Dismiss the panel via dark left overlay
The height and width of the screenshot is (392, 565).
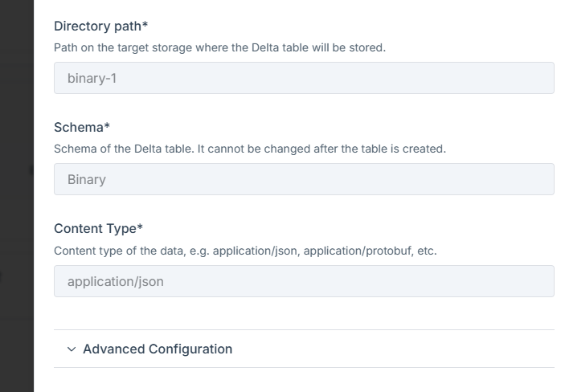[x=17, y=196]
